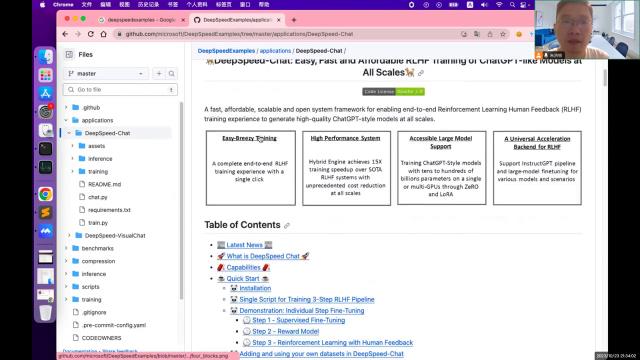Open Spotlight search in menu bar

pos(512,5)
